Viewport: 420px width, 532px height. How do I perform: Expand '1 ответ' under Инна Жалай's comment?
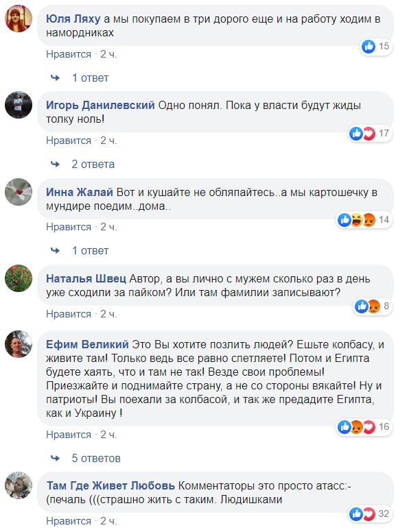coord(90,250)
